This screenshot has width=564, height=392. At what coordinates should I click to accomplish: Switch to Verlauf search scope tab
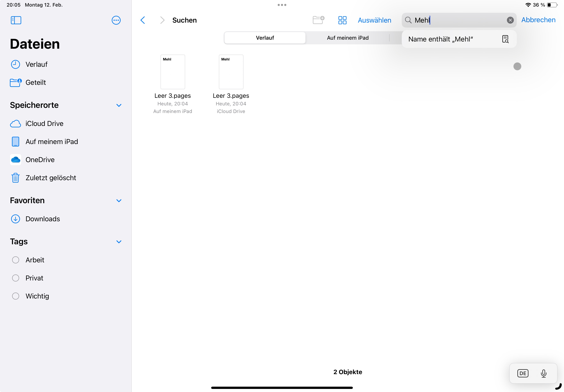click(265, 38)
